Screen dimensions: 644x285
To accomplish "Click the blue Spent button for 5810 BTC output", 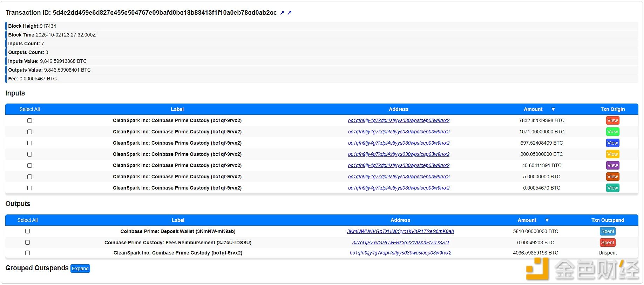I will 607,231.
